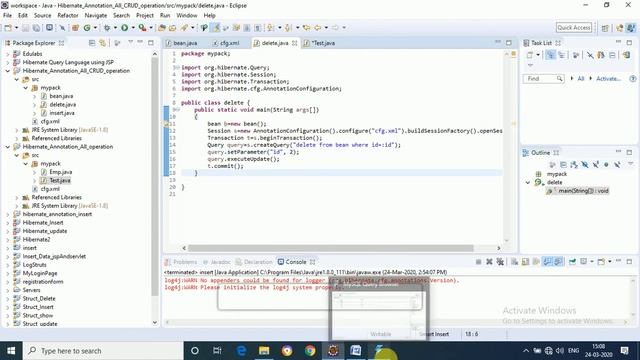Open Chrome from the Windows taskbar
This screenshot has height=360, width=640.
[310, 351]
